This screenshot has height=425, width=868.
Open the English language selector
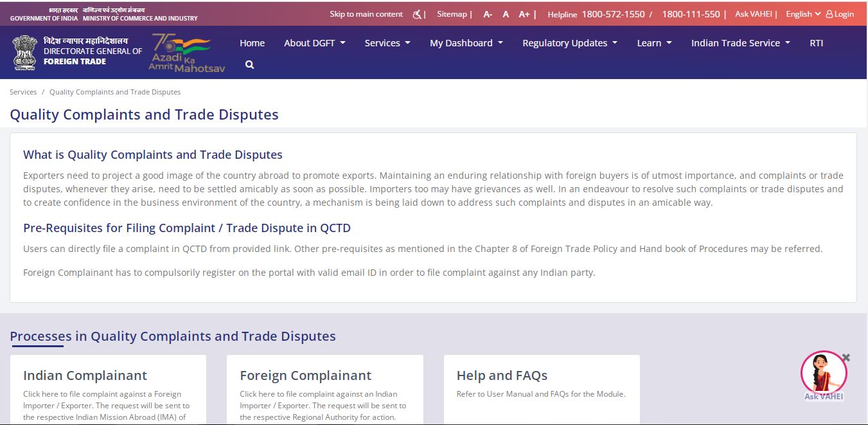801,14
